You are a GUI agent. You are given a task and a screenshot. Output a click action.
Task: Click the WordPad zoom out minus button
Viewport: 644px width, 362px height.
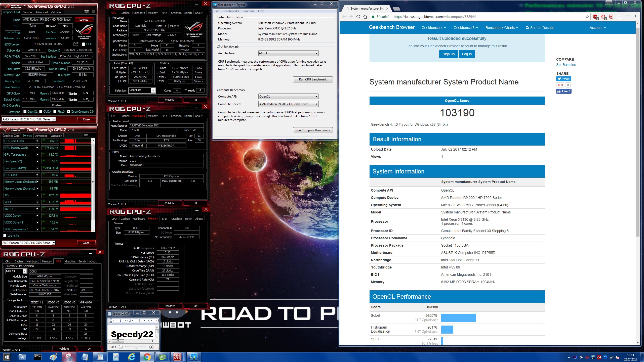pos(121,347)
